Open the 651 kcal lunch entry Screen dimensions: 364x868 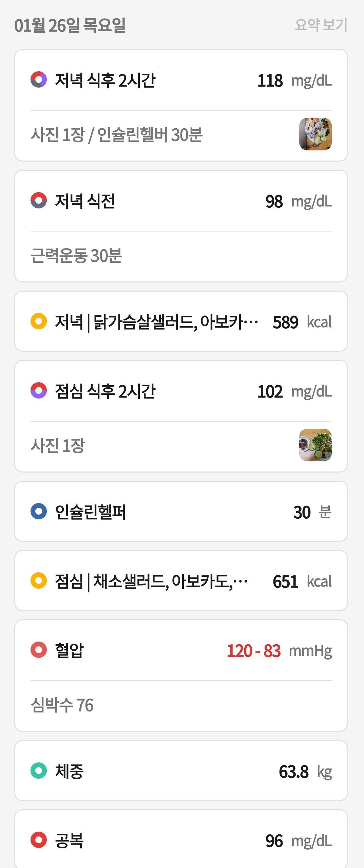tap(181, 580)
